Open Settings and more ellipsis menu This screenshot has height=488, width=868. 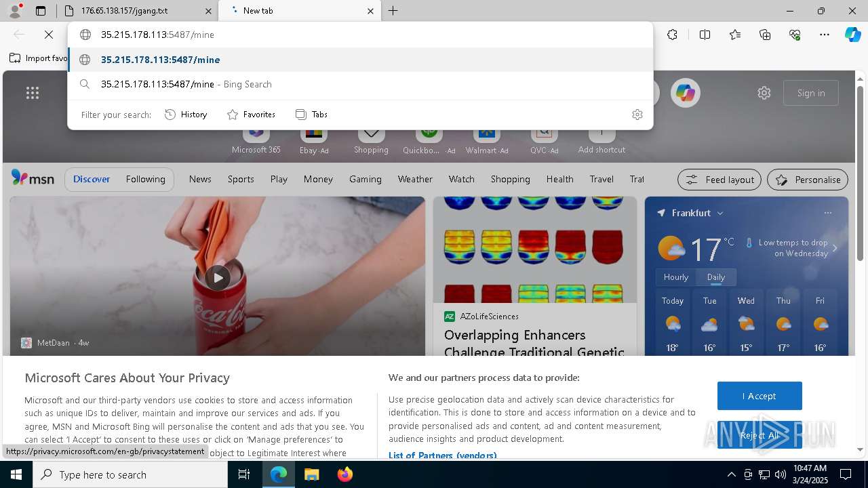click(x=825, y=35)
